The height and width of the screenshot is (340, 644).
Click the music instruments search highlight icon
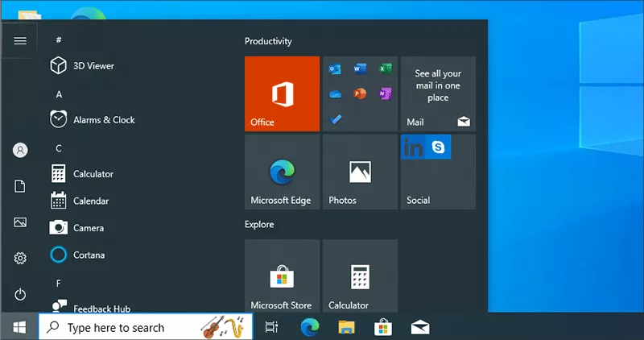pos(222,327)
